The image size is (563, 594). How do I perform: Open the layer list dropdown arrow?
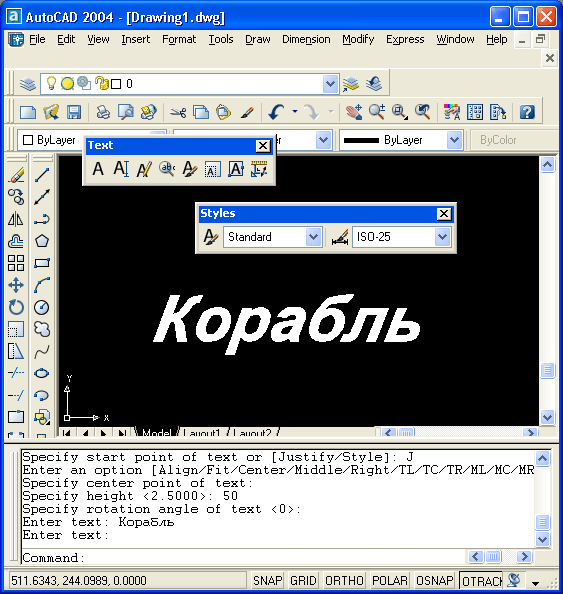pyautogui.click(x=330, y=84)
